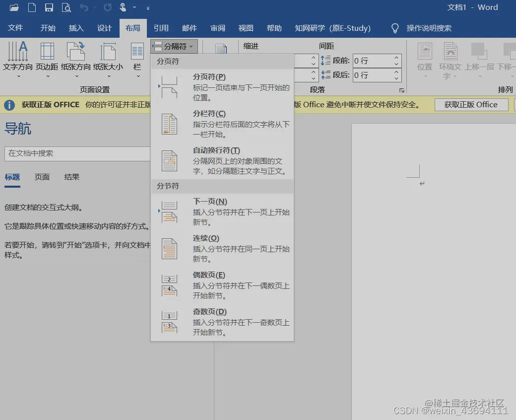Open Columns (栏) tool
Image resolution: width=516 pixels, height=420 pixels.
137,59
